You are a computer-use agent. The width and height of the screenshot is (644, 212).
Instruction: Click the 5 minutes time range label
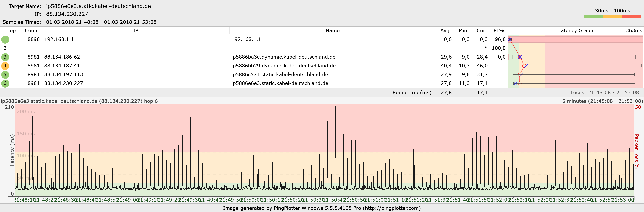[x=603, y=101]
